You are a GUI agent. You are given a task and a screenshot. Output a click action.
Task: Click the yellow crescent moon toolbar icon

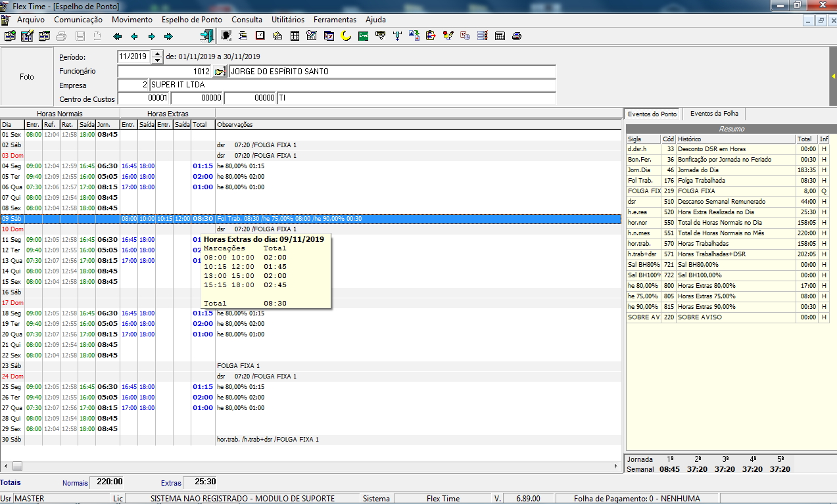[346, 36]
